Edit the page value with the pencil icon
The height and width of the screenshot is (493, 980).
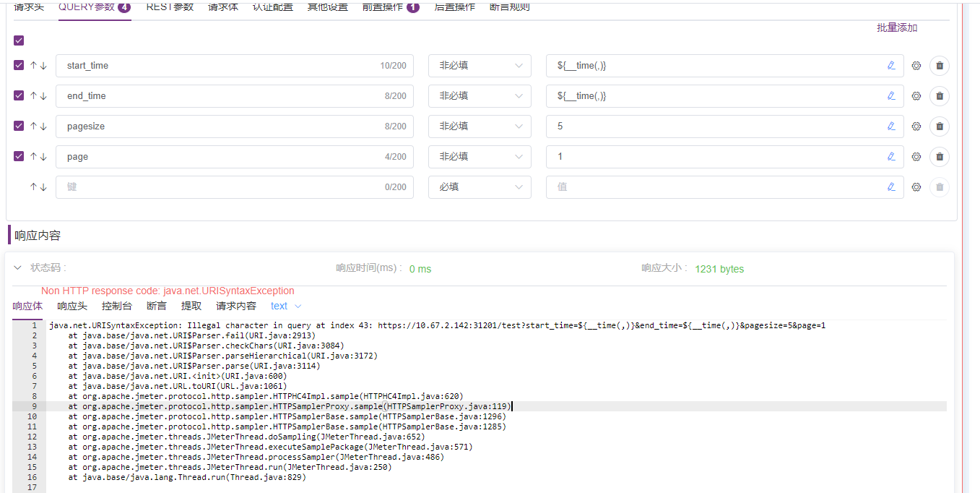click(890, 156)
